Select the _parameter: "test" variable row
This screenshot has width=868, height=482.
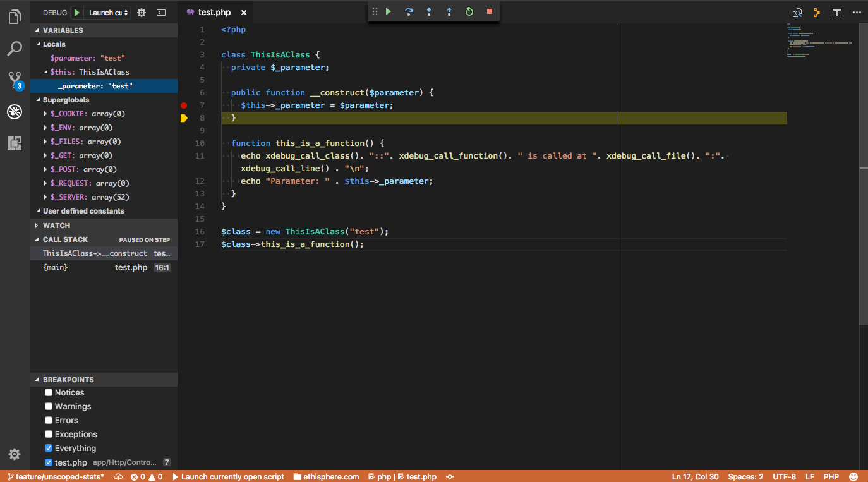(x=104, y=86)
